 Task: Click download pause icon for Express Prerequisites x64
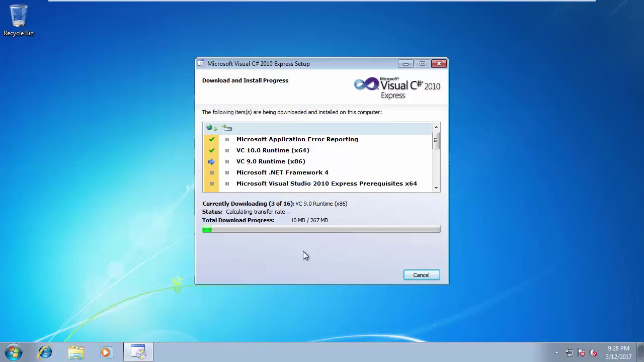[212, 184]
